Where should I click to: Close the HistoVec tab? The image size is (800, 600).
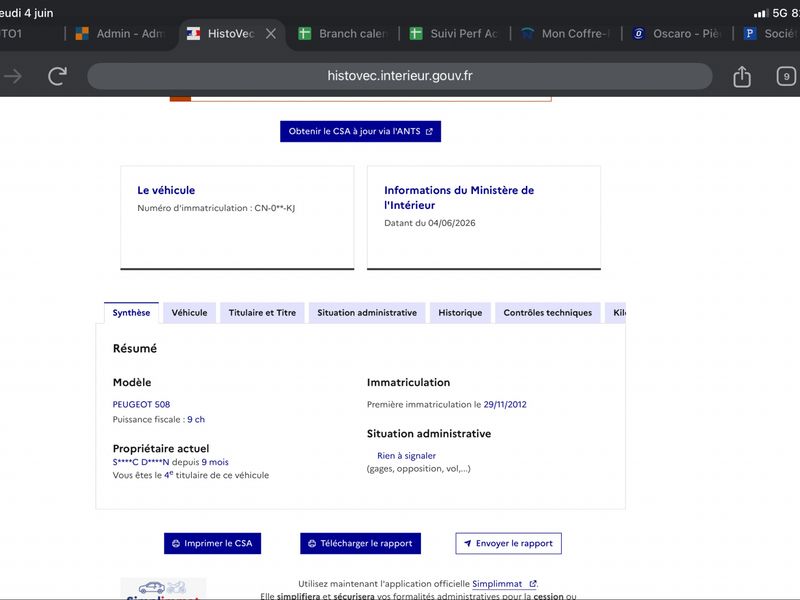(x=271, y=34)
